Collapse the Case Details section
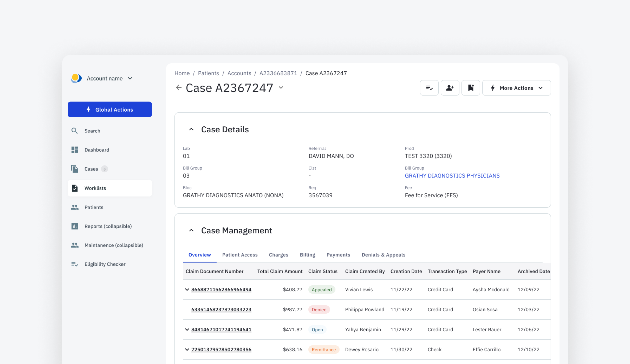Screen dimensions: 630x364 (191, 129)
